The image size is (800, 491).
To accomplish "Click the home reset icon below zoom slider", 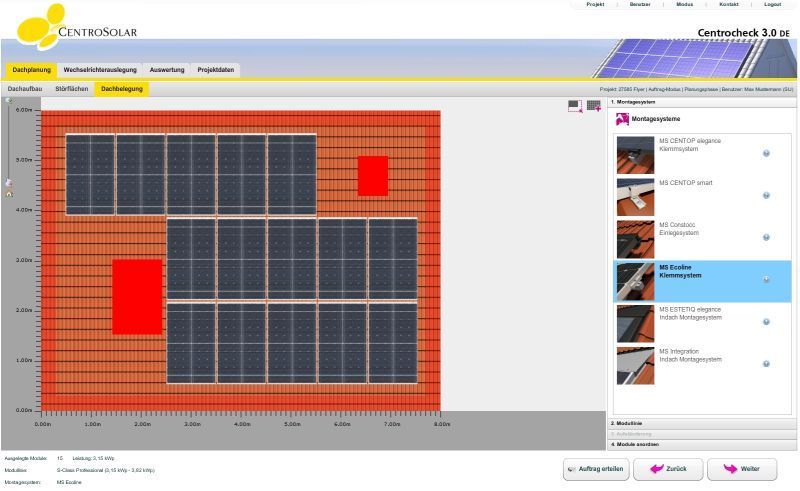I will point(9,193).
